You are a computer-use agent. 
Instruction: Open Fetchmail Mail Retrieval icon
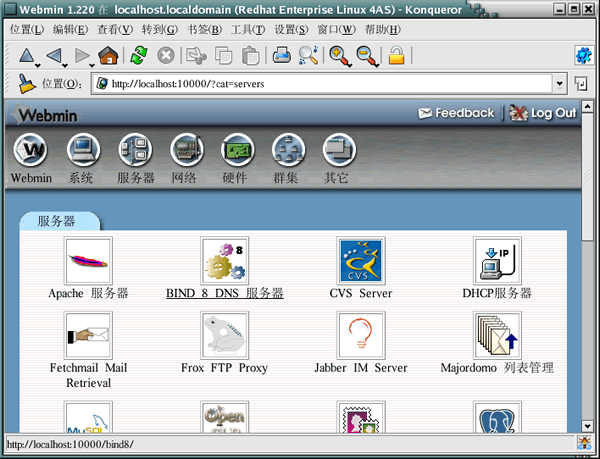(88, 335)
